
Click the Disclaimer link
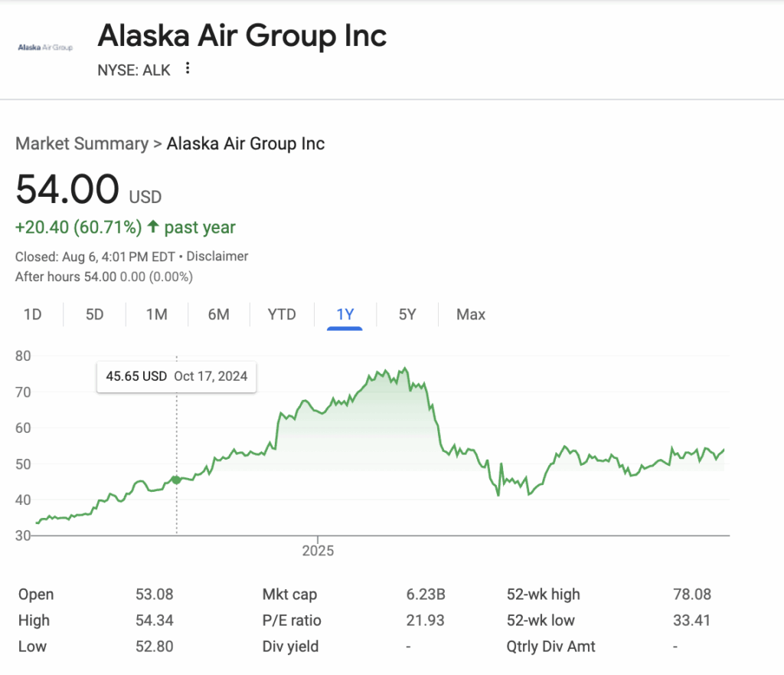point(217,256)
